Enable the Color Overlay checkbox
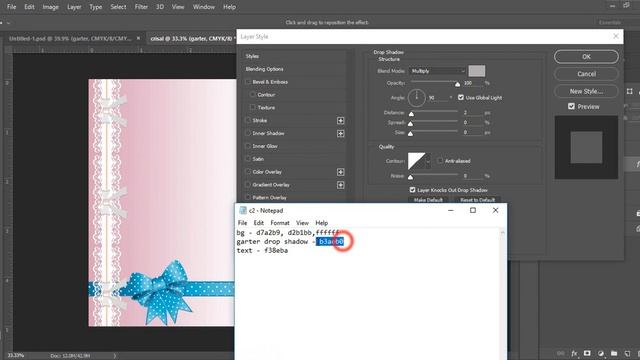Image resolution: width=640 pixels, height=360 pixels. click(x=248, y=171)
